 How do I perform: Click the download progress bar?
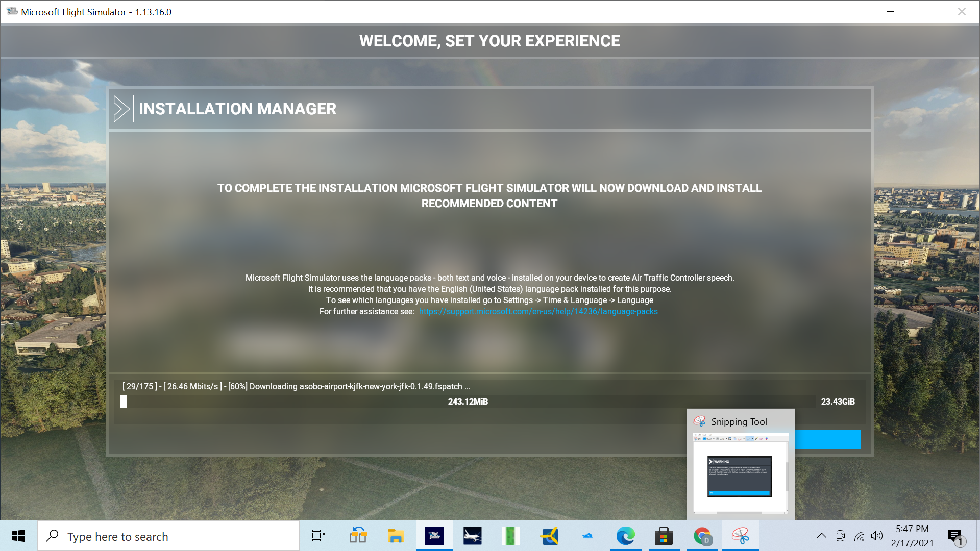[468, 402]
